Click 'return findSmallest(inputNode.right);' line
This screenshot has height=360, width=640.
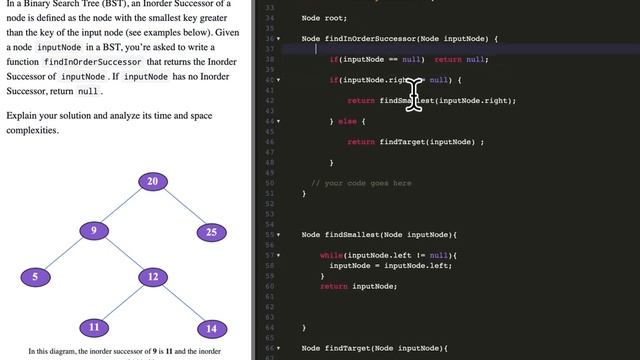coord(431,101)
